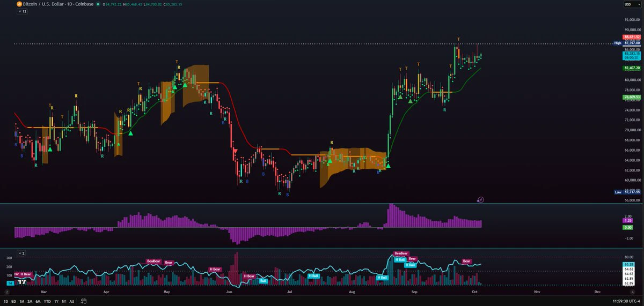Viewport: 644px width, 306px height.
Task: Click the cyan 65.28 oscillator value label
Action: [x=627, y=264]
